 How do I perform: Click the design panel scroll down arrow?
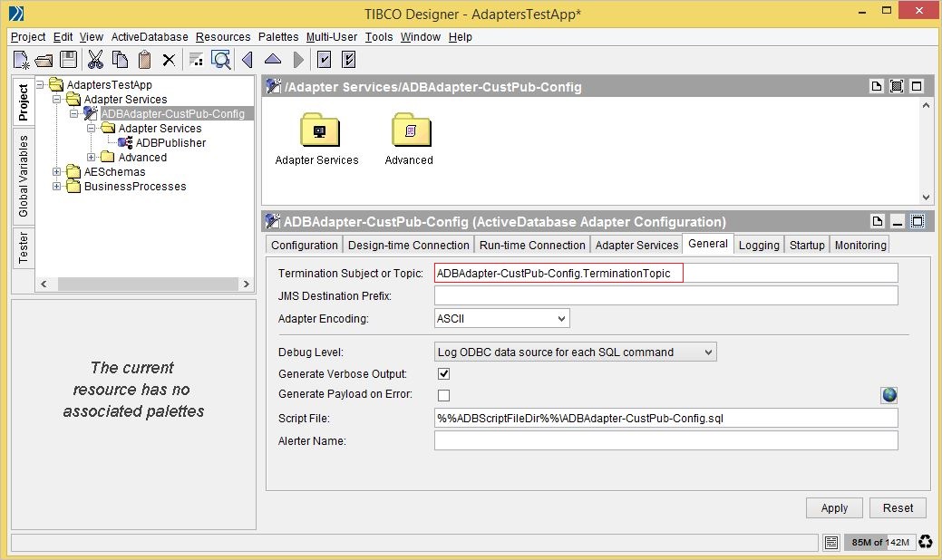click(x=926, y=197)
